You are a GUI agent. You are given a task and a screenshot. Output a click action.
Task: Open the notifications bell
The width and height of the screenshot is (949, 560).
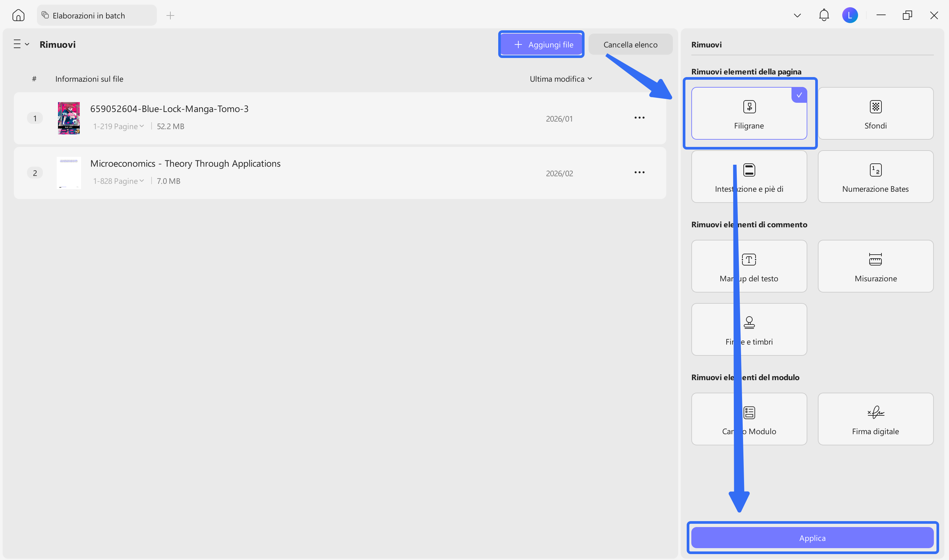(x=824, y=15)
